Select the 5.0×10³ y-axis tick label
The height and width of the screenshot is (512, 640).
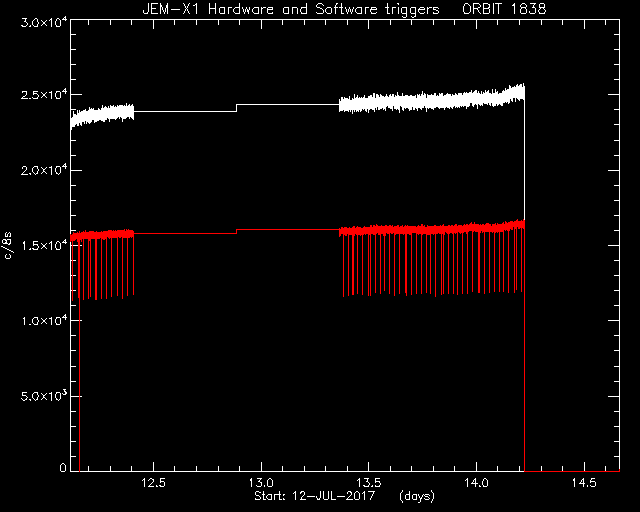tap(44, 396)
